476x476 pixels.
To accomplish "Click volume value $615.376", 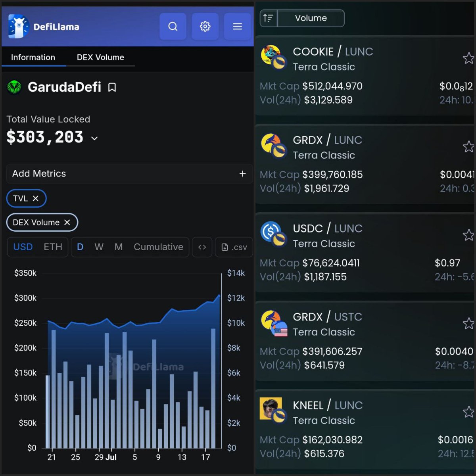I will pos(324,454).
